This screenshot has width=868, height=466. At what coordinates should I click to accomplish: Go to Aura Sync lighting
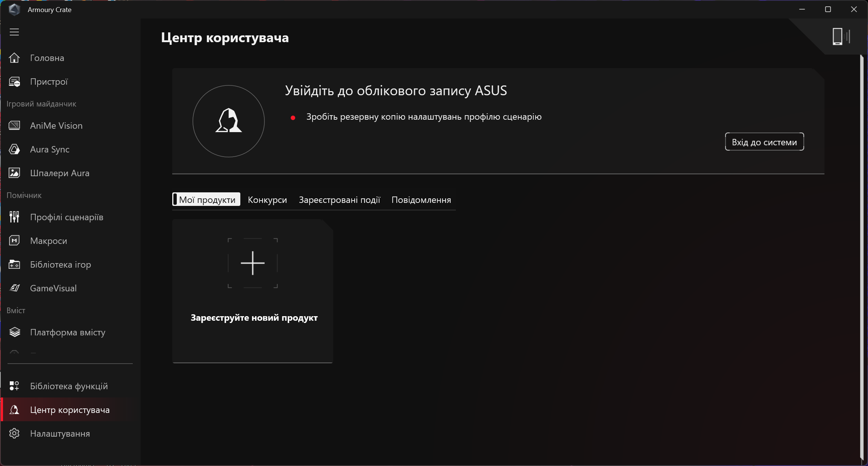pos(50,149)
